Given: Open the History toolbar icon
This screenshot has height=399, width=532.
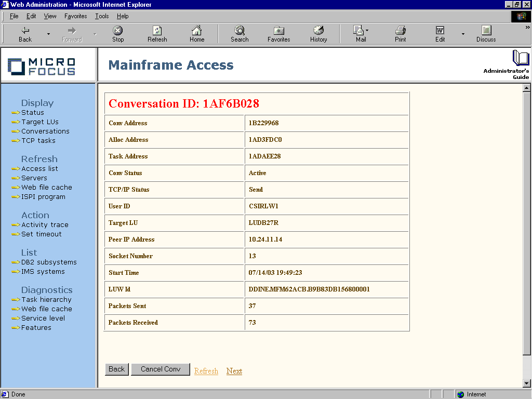Looking at the screenshot, I should click(x=318, y=31).
